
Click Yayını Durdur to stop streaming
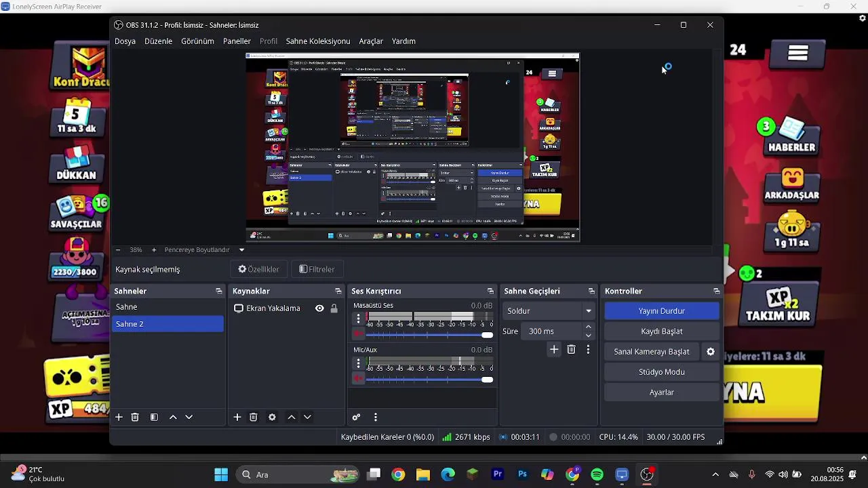point(662,311)
